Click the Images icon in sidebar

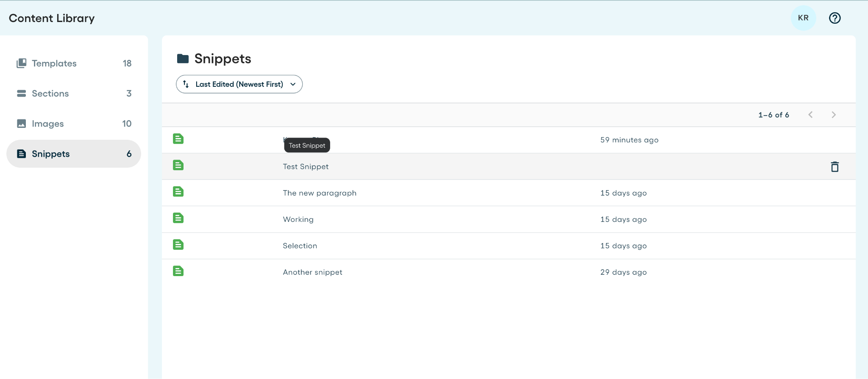tap(21, 124)
